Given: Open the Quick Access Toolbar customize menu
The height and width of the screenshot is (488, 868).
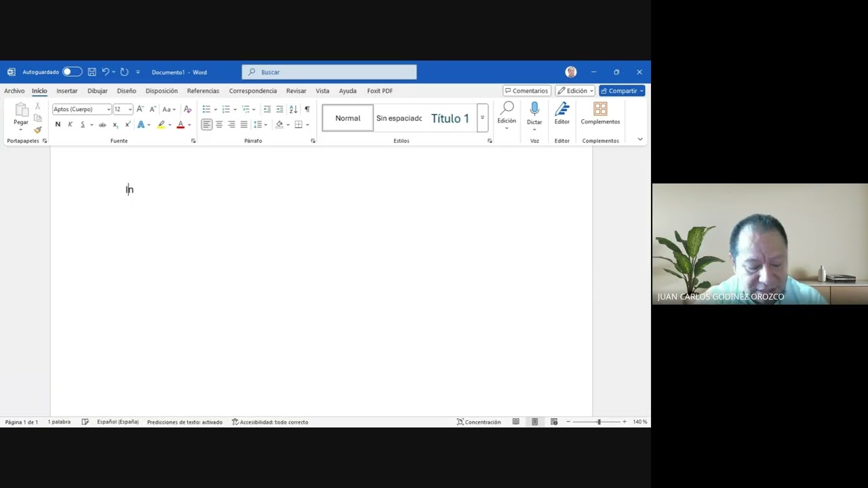Looking at the screenshot, I should point(138,72).
